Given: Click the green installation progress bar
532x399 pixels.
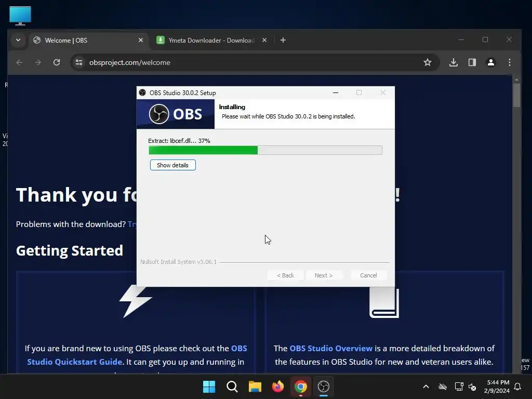Looking at the screenshot, I should coord(265,150).
